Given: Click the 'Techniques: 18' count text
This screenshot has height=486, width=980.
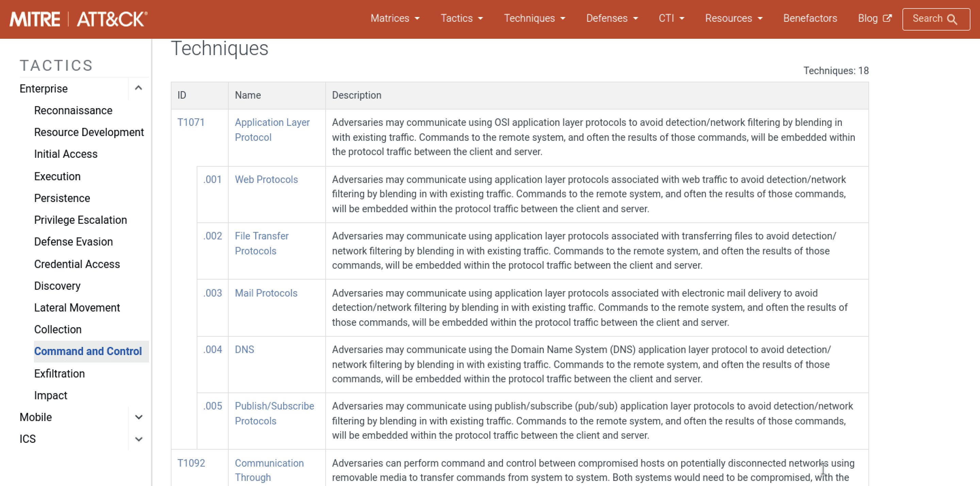Looking at the screenshot, I should point(836,70).
